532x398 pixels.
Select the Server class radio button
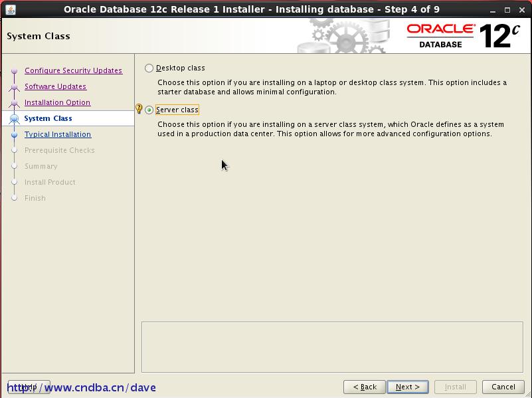(x=149, y=110)
